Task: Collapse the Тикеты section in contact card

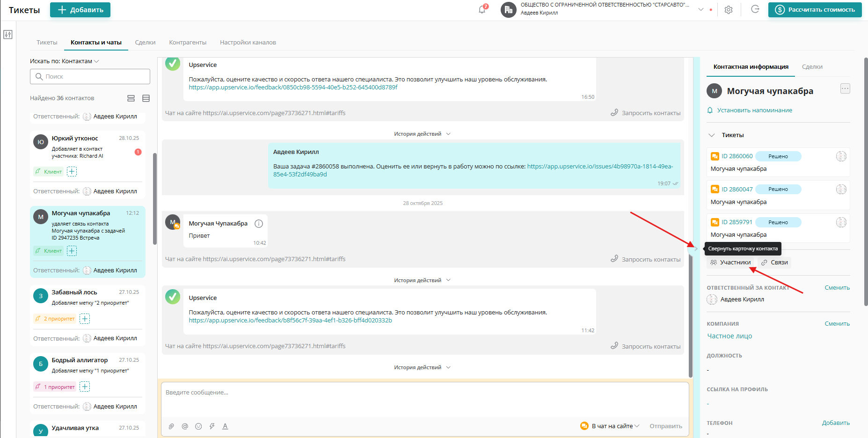Action: [712, 135]
